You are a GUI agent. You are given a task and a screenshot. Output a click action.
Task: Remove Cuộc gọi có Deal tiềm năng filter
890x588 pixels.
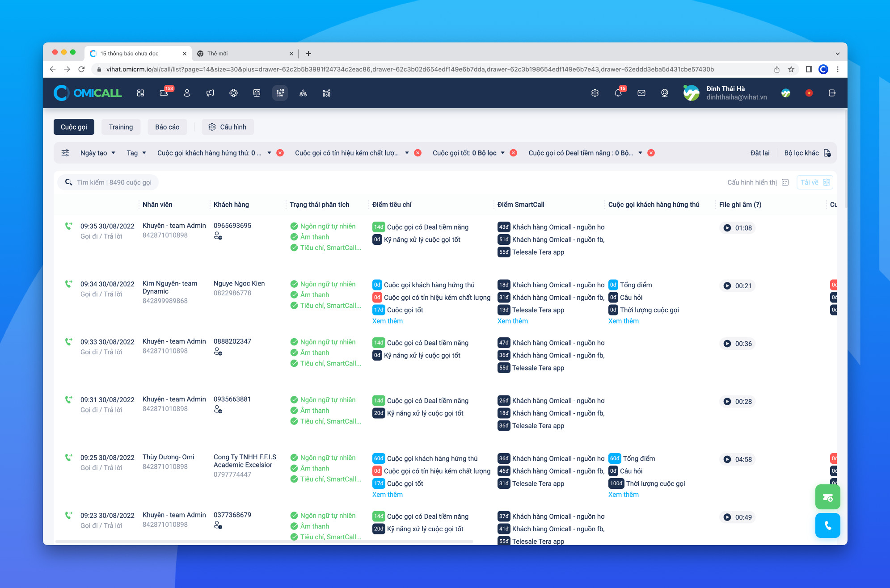[651, 153]
